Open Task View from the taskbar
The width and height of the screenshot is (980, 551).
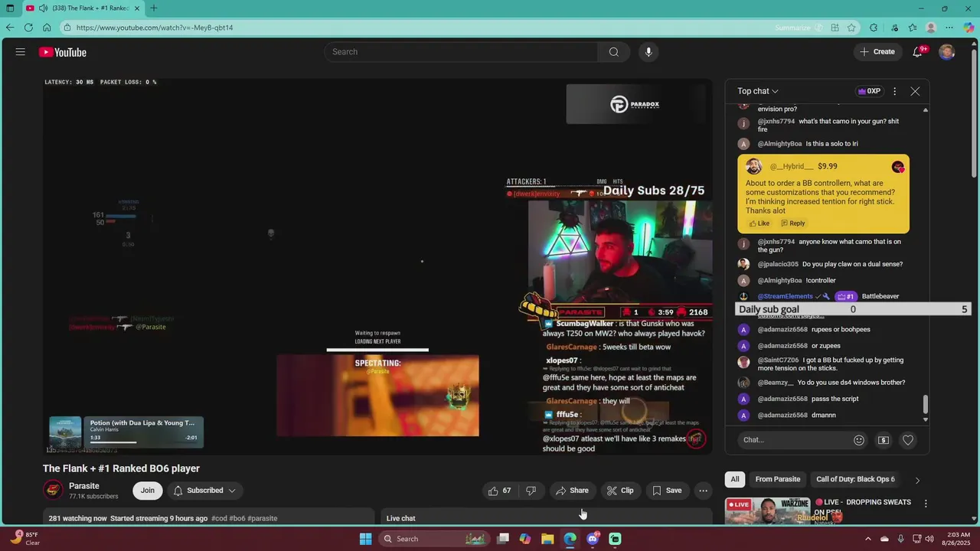[x=503, y=539]
